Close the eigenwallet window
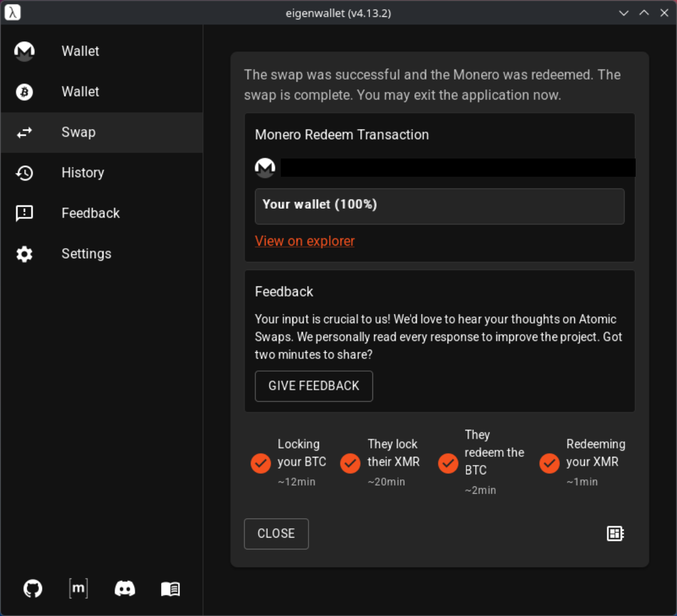The width and height of the screenshot is (677, 616). (x=664, y=13)
